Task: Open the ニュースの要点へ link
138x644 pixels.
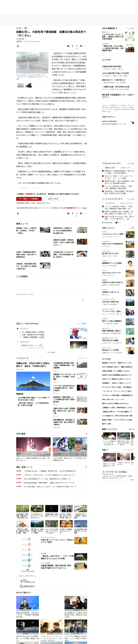Action: coord(82,324)
